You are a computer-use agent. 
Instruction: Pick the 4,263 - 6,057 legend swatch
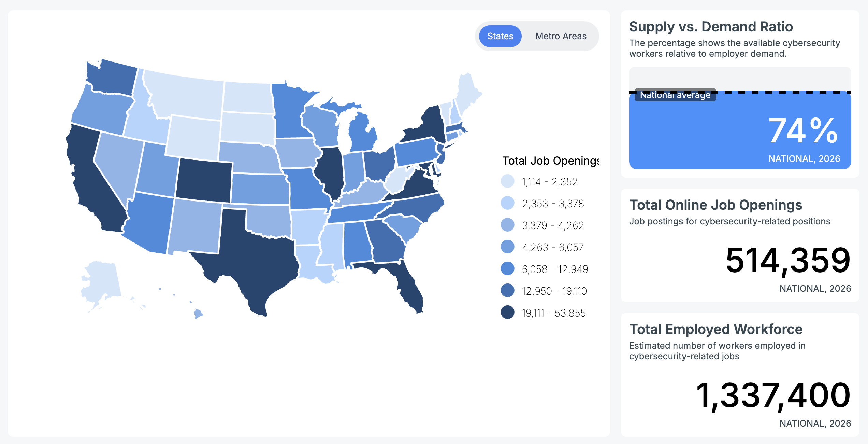pos(507,247)
